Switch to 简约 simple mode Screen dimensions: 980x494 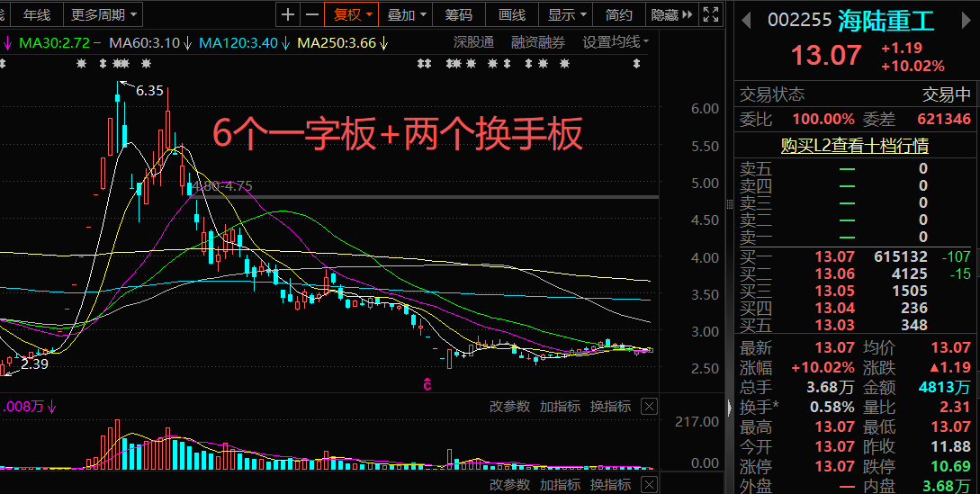click(619, 14)
